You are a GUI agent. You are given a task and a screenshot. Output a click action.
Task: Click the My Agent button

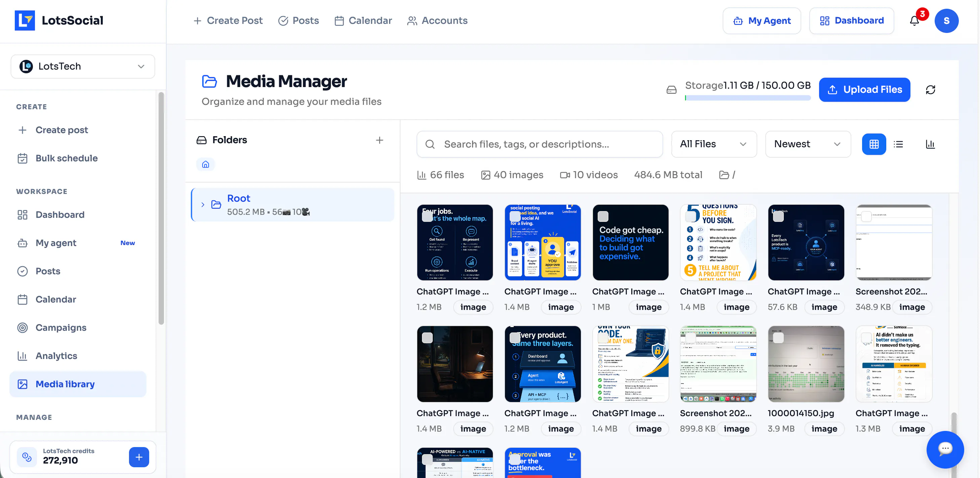point(762,21)
